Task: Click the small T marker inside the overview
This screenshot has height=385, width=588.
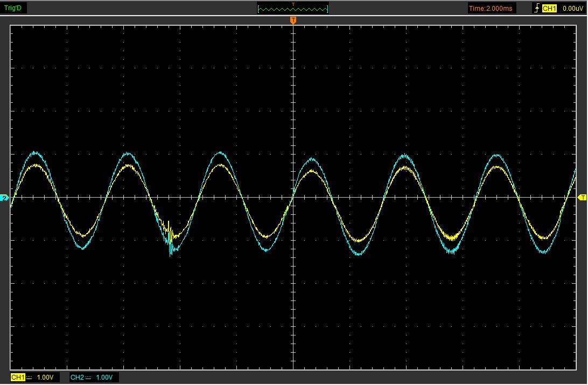Action: pyautogui.click(x=293, y=4)
